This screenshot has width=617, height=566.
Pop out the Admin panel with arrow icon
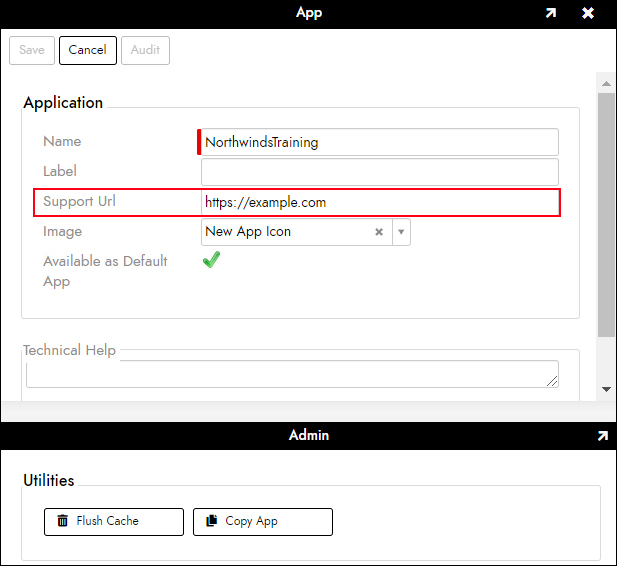[x=602, y=436]
